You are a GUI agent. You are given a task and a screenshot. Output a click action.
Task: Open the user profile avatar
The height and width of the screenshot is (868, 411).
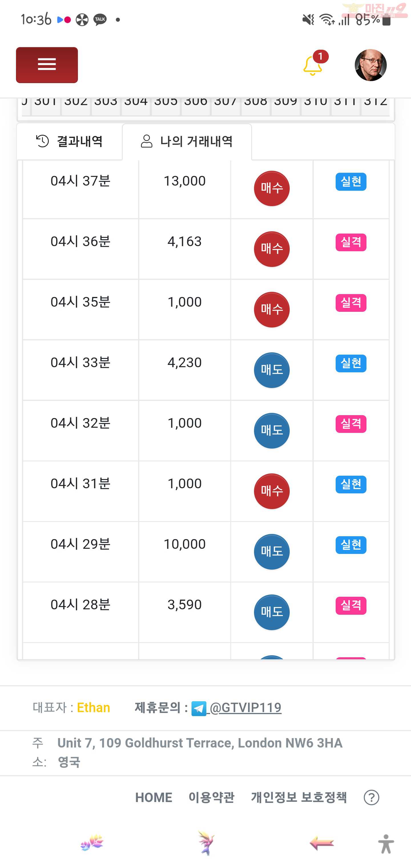[370, 65]
